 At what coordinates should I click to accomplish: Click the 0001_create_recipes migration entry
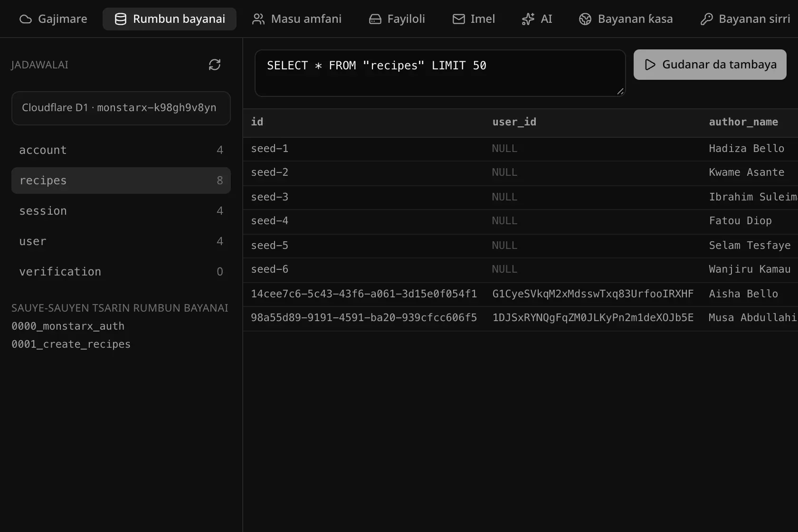[71, 344]
